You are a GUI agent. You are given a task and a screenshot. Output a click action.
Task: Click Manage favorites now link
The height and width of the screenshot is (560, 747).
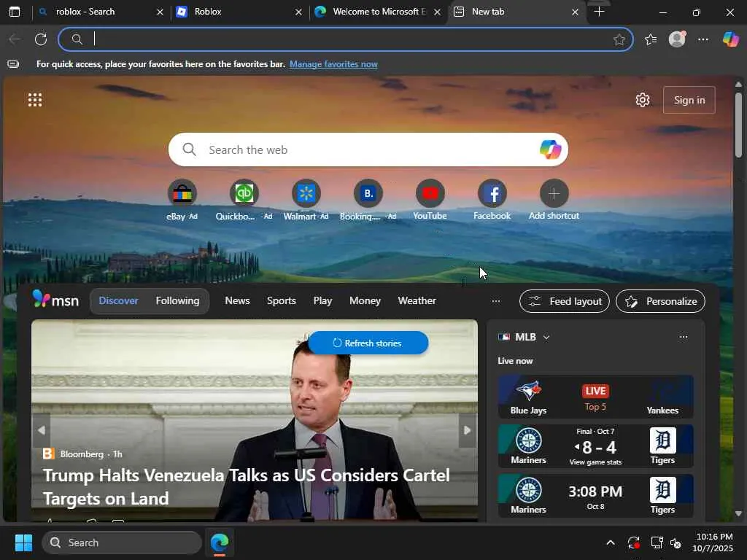click(333, 64)
